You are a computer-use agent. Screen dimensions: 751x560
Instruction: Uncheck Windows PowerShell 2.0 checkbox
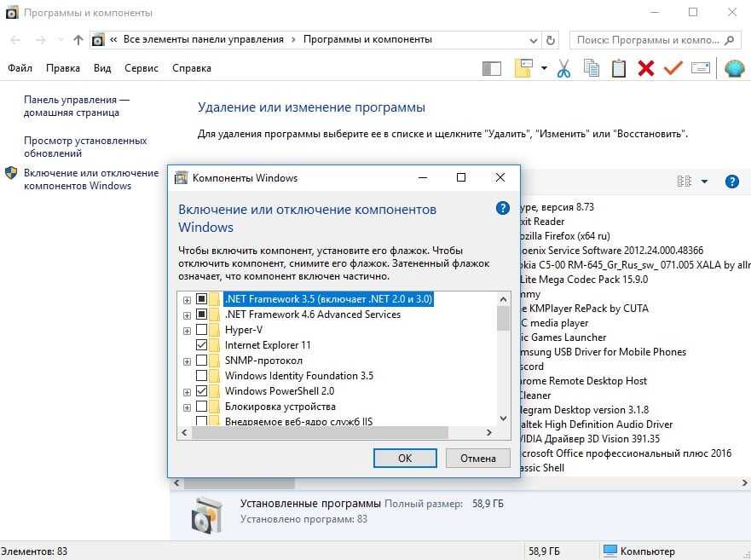[202, 391]
